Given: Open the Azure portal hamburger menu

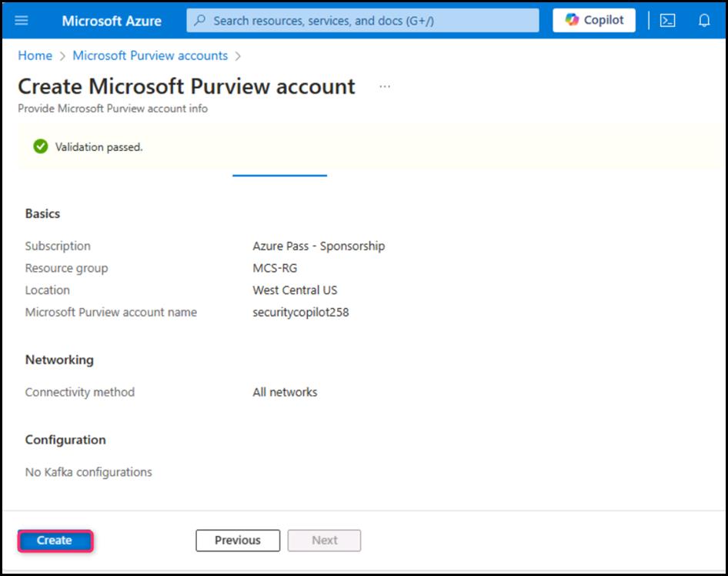Looking at the screenshot, I should pos(22,20).
